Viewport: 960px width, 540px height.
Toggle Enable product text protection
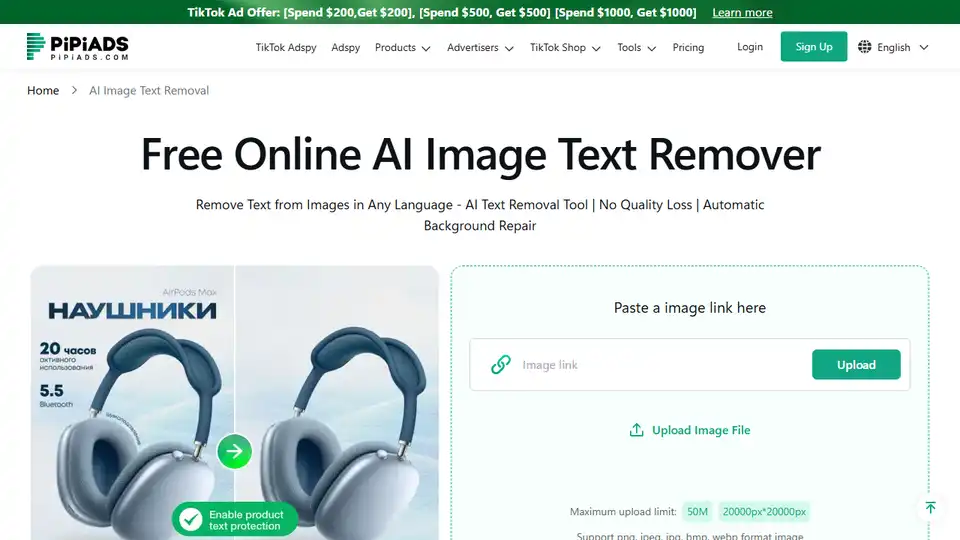click(x=235, y=520)
